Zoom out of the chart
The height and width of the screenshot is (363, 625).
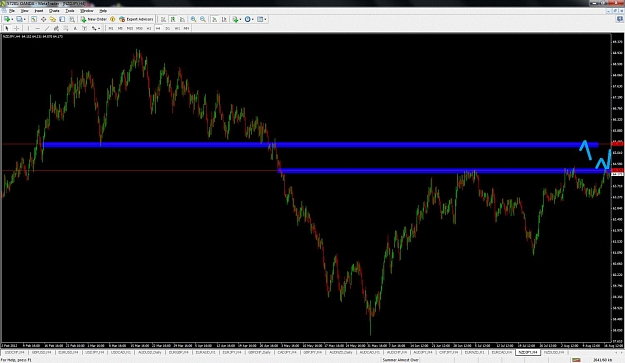[x=203, y=19]
